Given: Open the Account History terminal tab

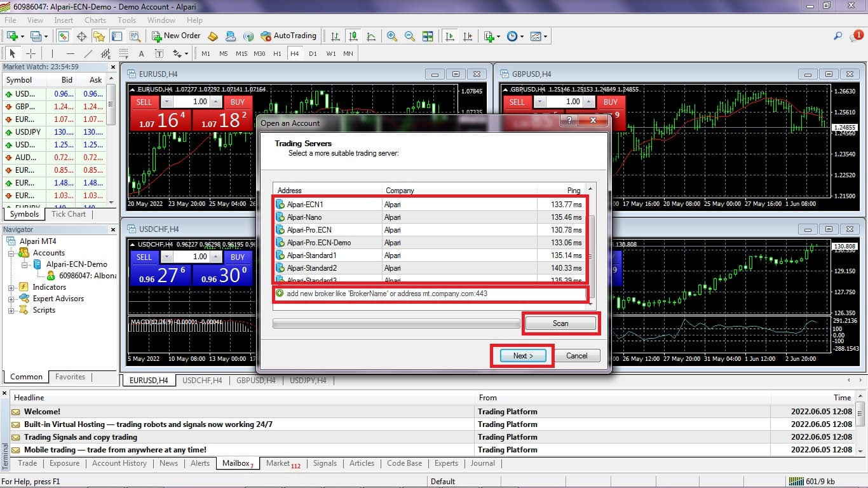Looking at the screenshot, I should coord(119,463).
